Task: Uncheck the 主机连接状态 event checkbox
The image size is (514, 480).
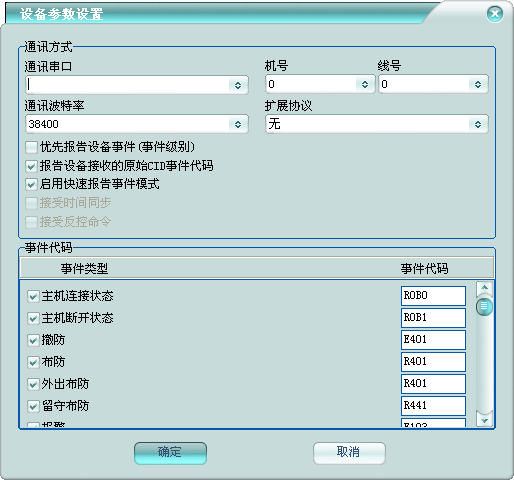Action: (33, 296)
